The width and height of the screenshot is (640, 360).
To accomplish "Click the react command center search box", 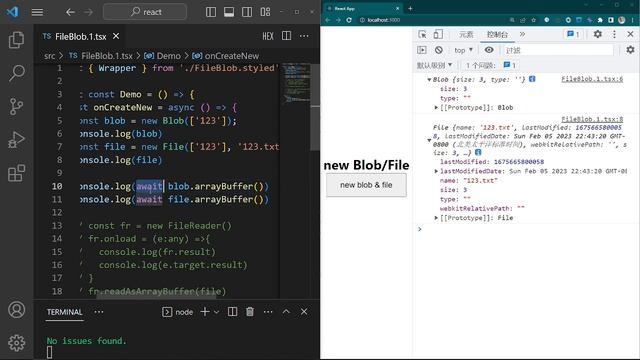I will [x=145, y=12].
